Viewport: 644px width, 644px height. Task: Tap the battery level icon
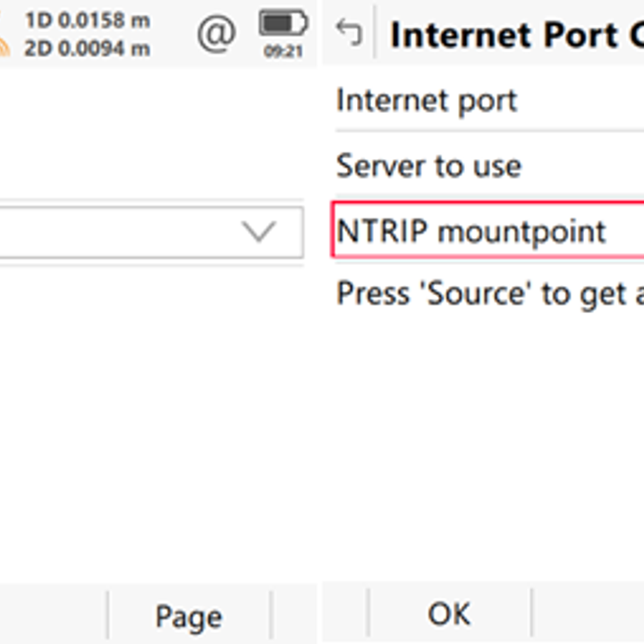pyautogui.click(x=283, y=23)
